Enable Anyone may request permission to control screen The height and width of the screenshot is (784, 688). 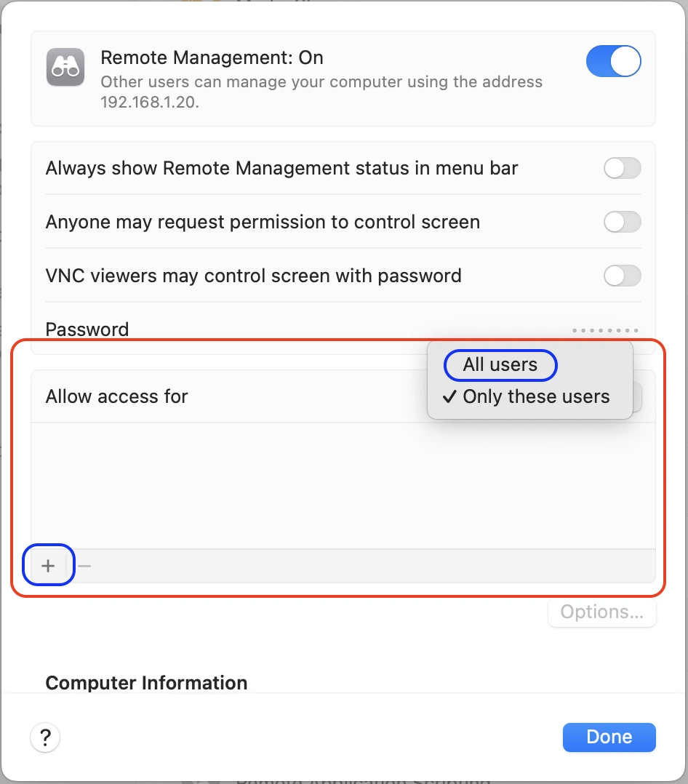[622, 222]
